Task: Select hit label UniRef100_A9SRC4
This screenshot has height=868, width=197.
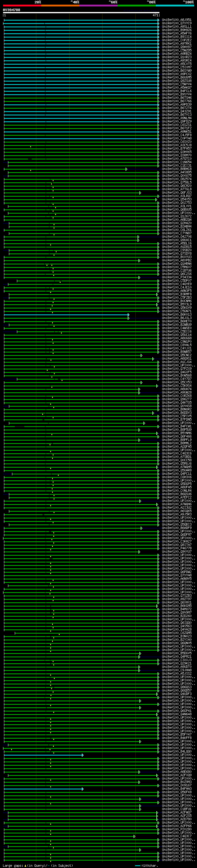Action: 177,61
